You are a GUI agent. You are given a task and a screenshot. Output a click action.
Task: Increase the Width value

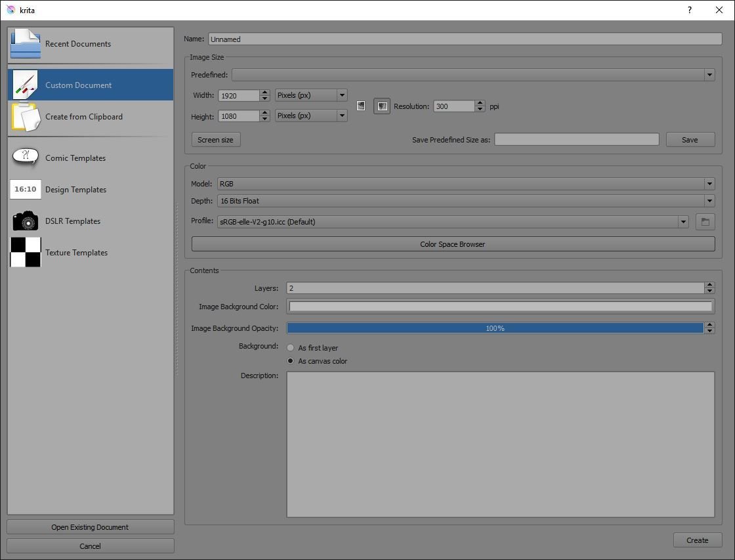(265, 93)
